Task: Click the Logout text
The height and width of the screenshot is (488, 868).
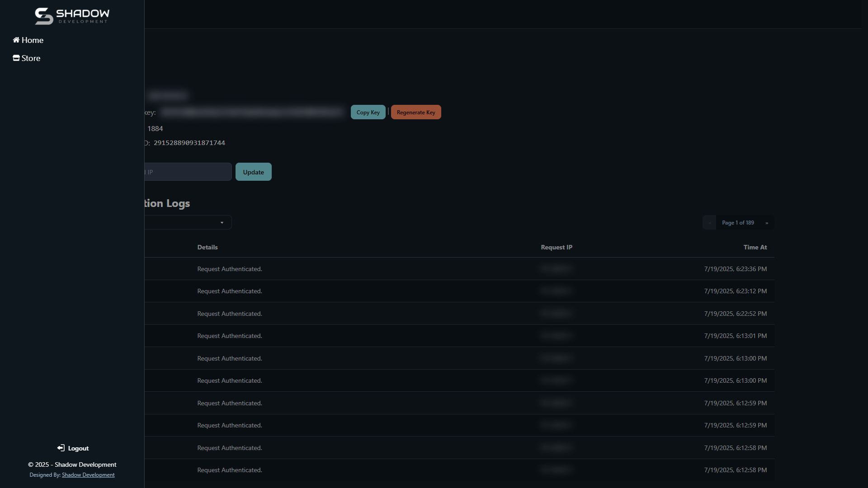Action: [x=78, y=448]
